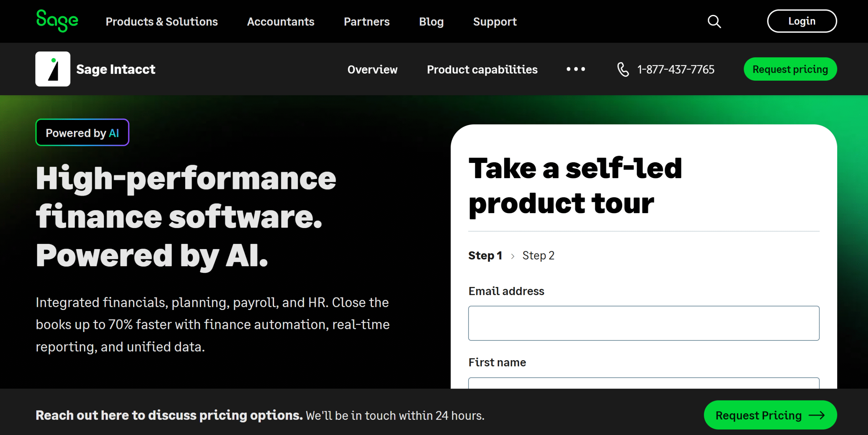The width and height of the screenshot is (868, 435).
Task: Open the Support menu
Action: (x=495, y=22)
